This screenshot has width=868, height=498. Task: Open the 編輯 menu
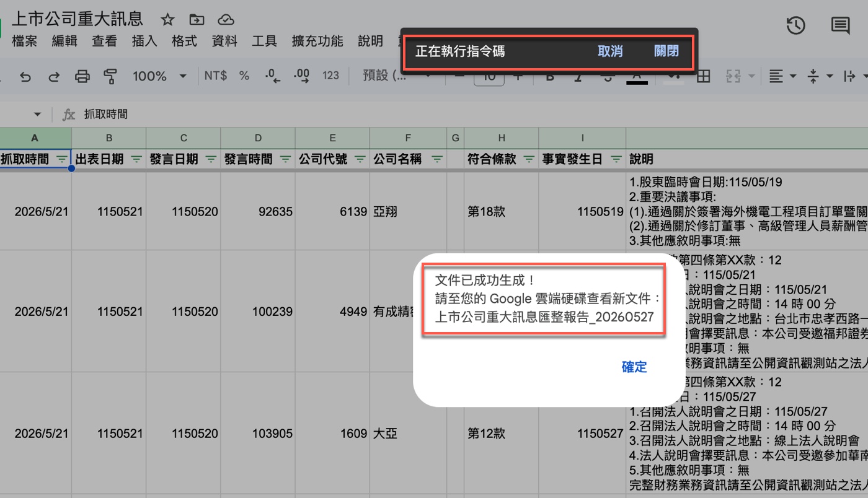click(64, 41)
